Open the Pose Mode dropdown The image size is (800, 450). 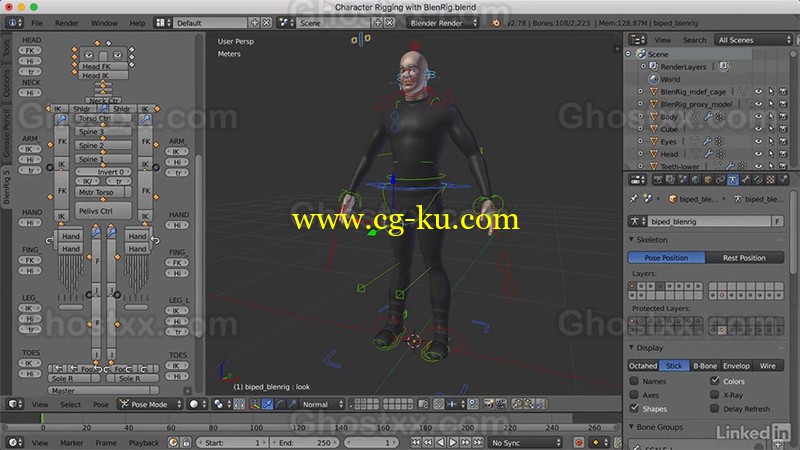150,404
